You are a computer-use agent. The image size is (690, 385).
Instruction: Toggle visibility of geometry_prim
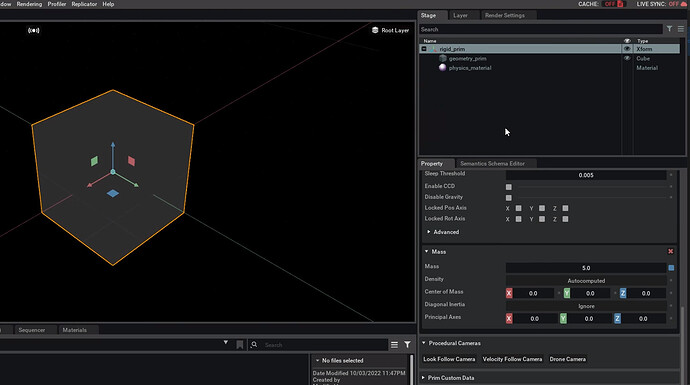(x=627, y=58)
